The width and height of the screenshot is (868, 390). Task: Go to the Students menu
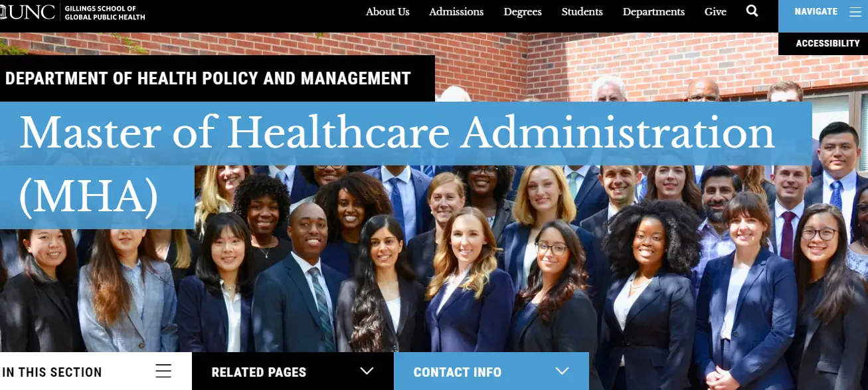point(582,12)
